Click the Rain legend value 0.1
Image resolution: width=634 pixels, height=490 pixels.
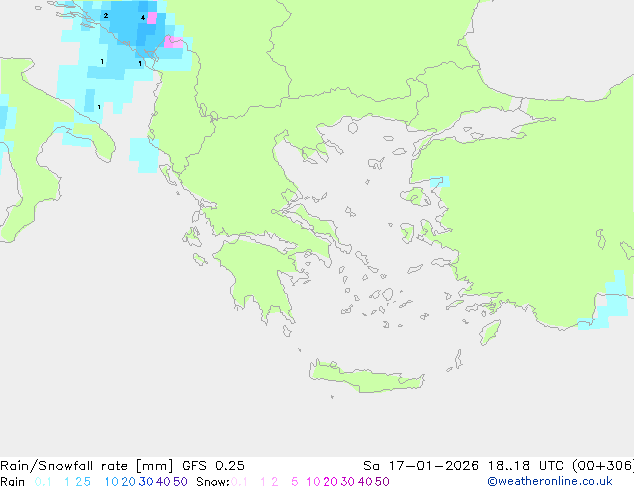pos(43,482)
